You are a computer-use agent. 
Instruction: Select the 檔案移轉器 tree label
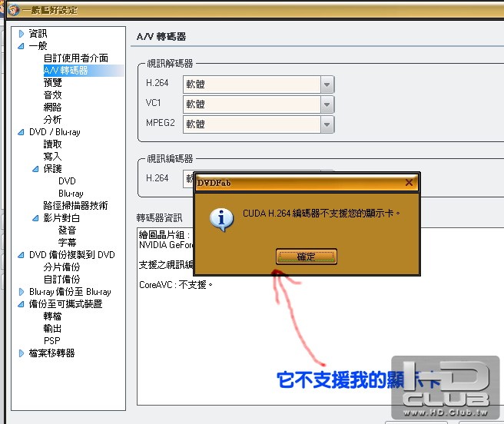51,353
